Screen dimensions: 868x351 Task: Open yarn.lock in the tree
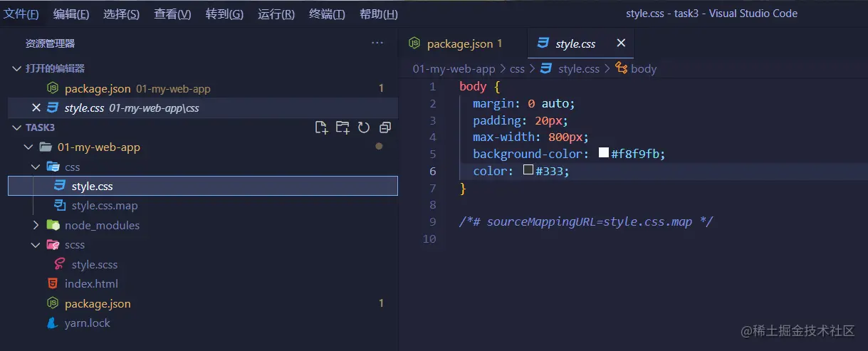(88, 323)
